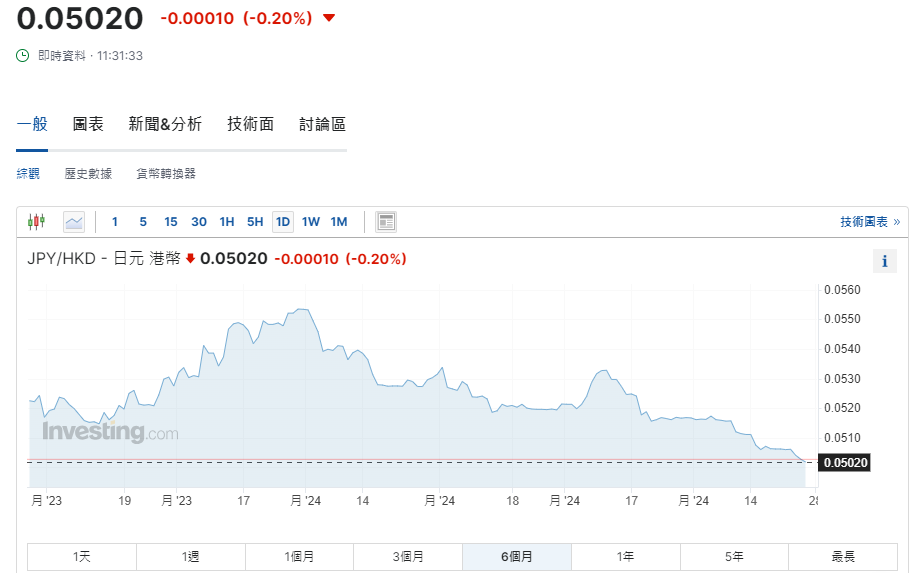The width and height of the screenshot is (916, 573).
Task: Open the chart news panel icon
Action: point(386,222)
